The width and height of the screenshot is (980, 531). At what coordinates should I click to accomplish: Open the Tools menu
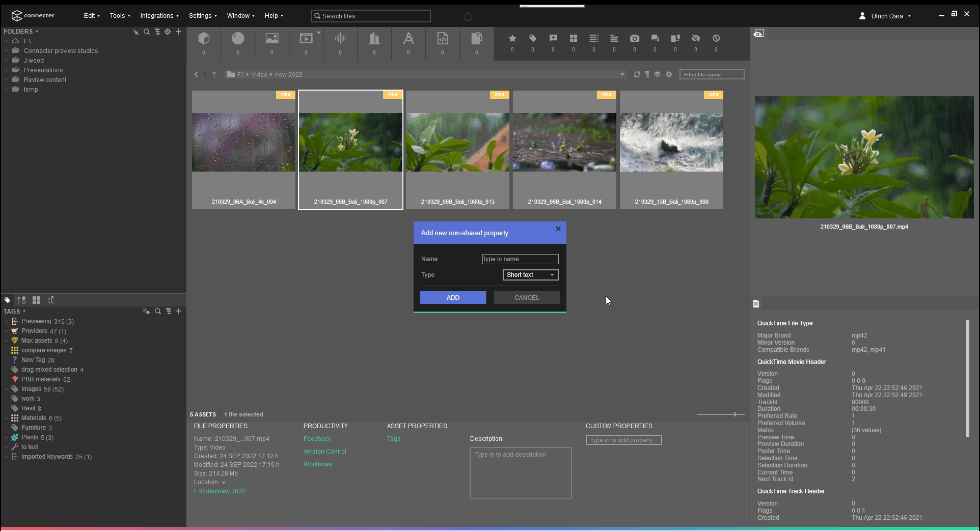120,16
